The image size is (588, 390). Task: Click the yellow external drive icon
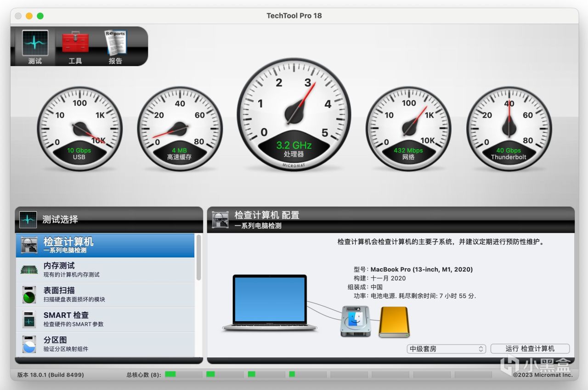click(394, 322)
